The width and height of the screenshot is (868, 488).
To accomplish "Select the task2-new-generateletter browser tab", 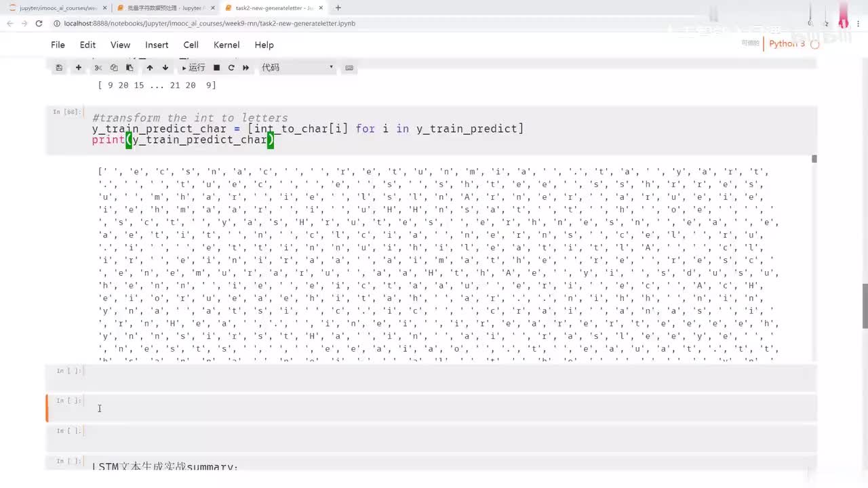I will pos(274,8).
